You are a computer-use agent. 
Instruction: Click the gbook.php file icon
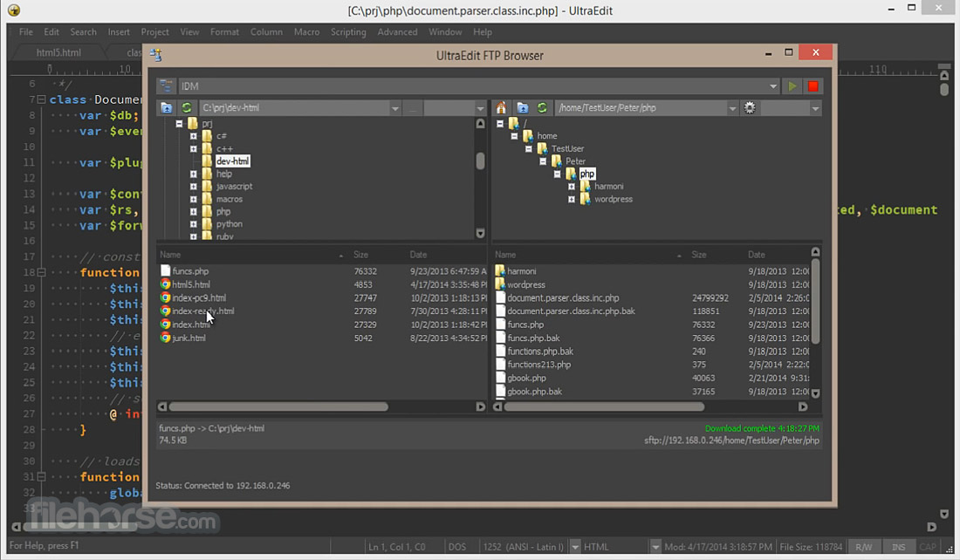tap(500, 378)
